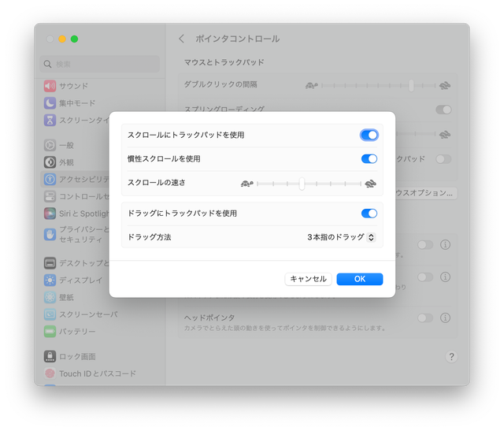The width and height of the screenshot is (504, 431).
Task: Click the スクリーンセーバ icon in sidebar
Action: [x=50, y=314]
